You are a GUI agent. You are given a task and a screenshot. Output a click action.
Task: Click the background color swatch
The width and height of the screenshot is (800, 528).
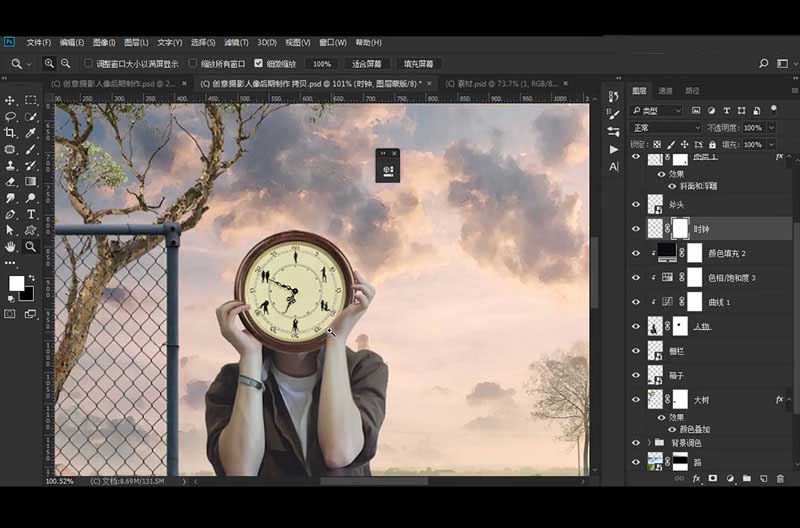point(29,296)
